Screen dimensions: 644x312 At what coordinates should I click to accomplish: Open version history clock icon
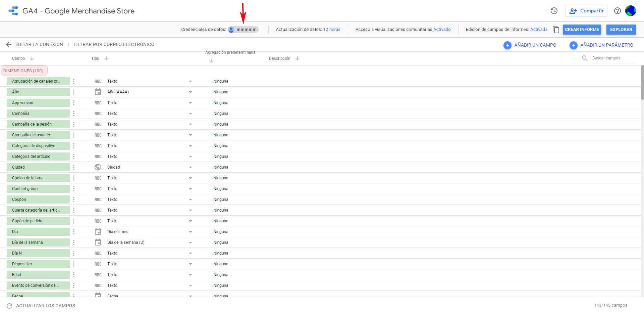point(554,11)
